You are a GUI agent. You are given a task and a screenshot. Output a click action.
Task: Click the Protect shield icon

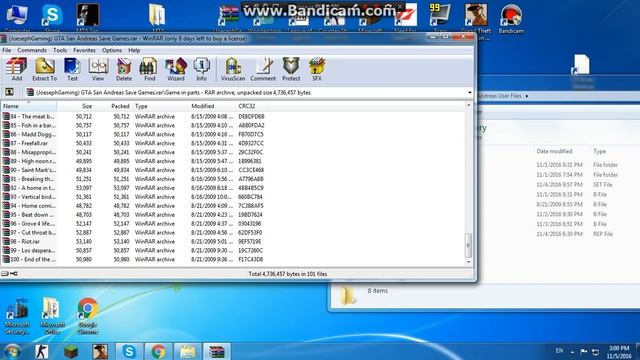coord(291,69)
